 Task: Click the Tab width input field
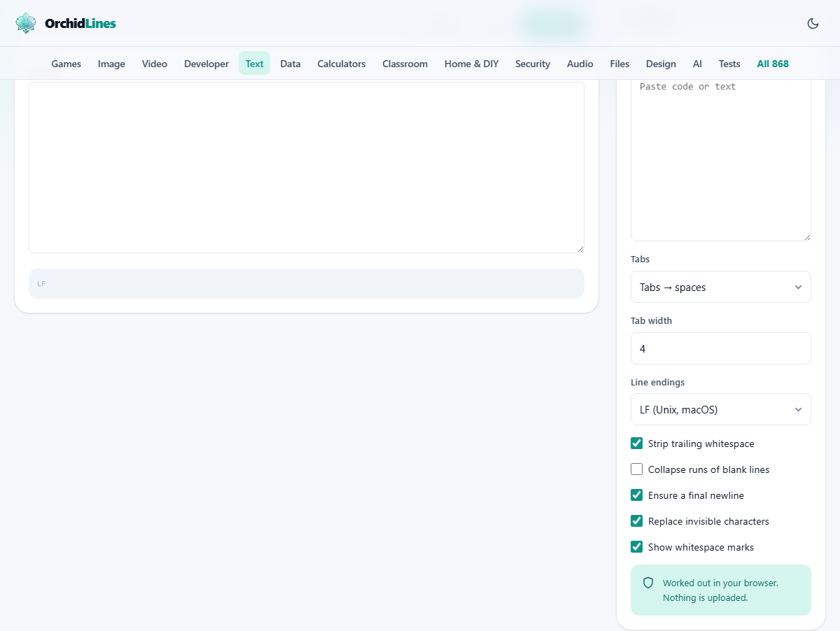721,348
